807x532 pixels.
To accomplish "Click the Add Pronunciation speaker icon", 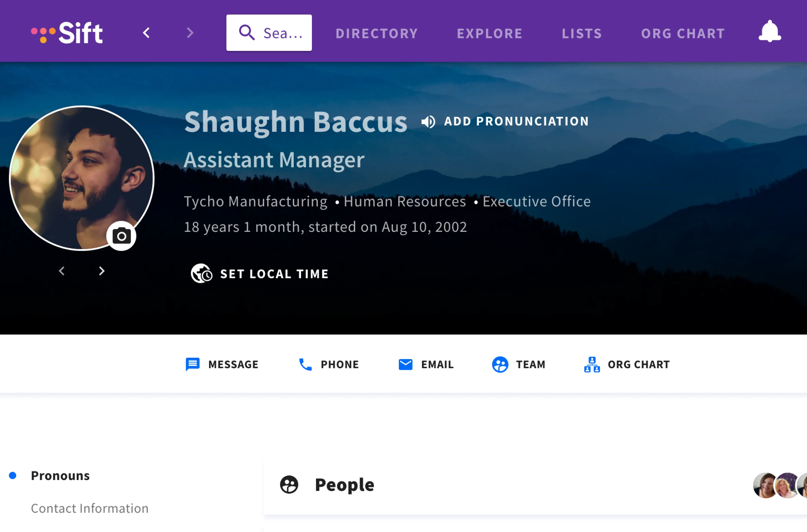I will click(428, 121).
